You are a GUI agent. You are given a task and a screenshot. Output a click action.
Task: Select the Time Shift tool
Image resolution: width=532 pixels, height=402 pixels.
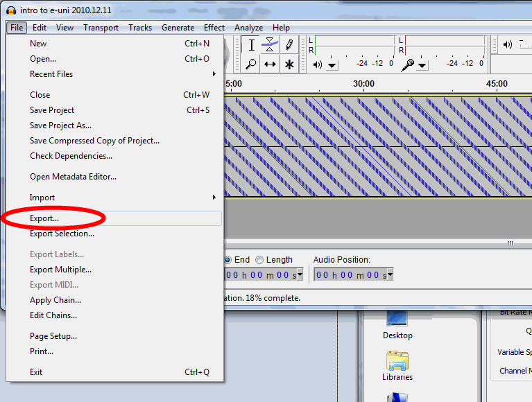pyautogui.click(x=270, y=64)
